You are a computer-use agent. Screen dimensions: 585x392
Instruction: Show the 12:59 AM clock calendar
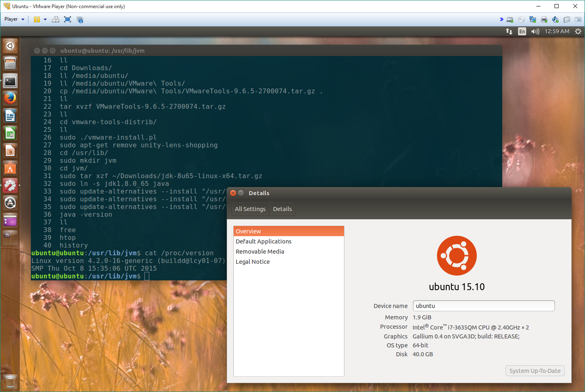557,31
